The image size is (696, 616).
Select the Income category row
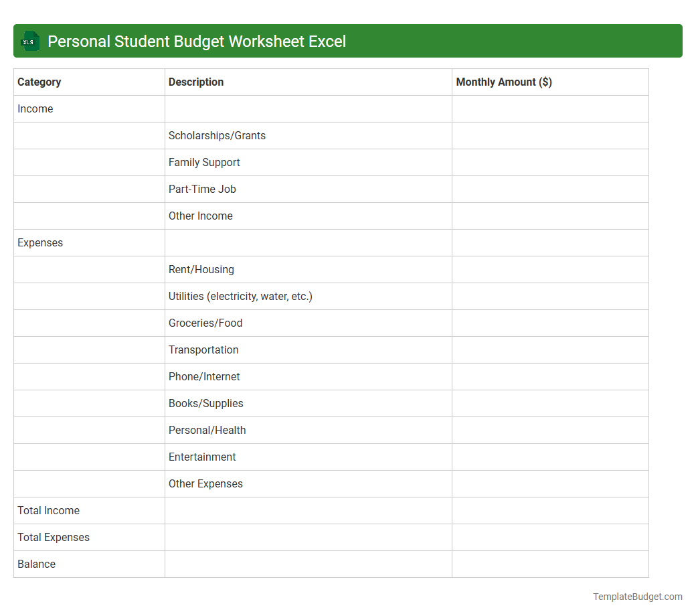point(35,108)
